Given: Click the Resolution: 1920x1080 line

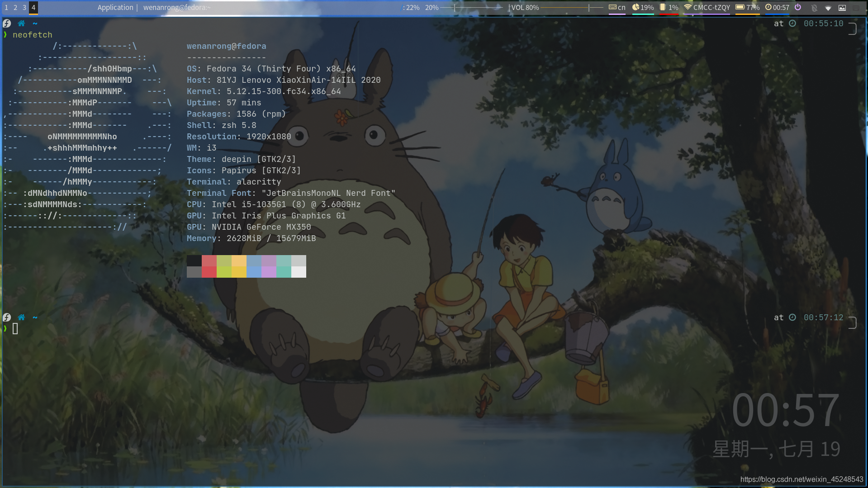Looking at the screenshot, I should coord(239,137).
